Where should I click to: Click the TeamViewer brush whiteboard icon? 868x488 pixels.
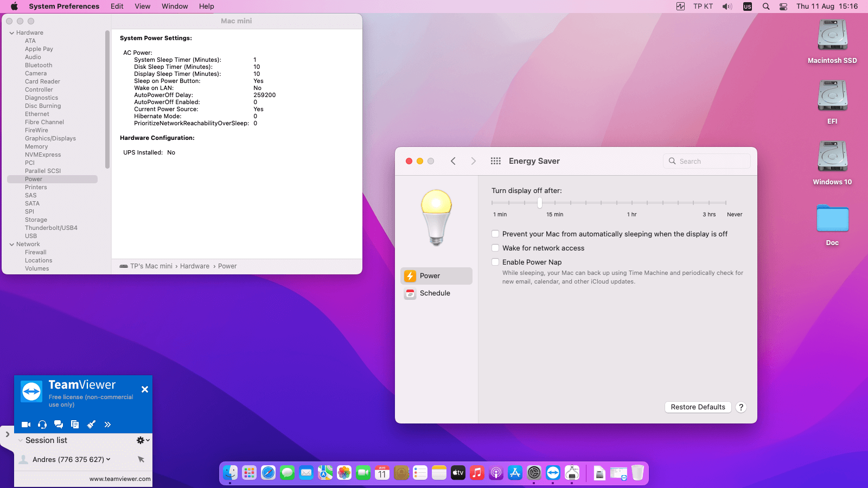(91, 425)
